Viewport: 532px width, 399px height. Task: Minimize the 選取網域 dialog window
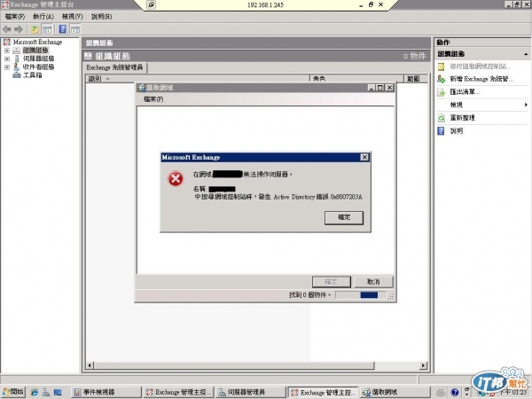[372, 88]
